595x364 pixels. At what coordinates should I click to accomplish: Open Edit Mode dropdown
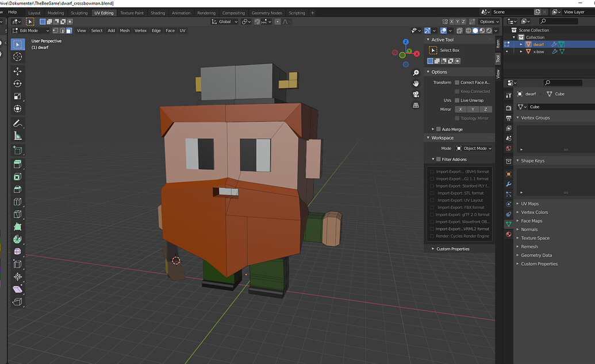(30, 30)
